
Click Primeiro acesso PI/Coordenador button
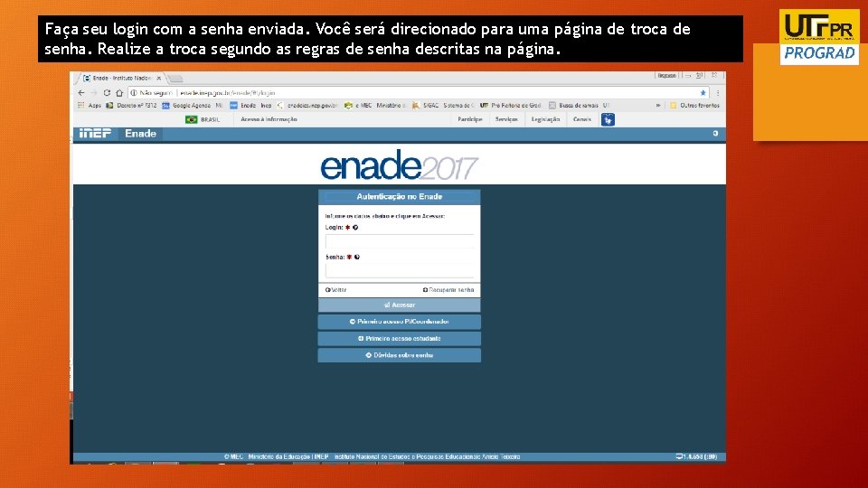click(x=399, y=322)
